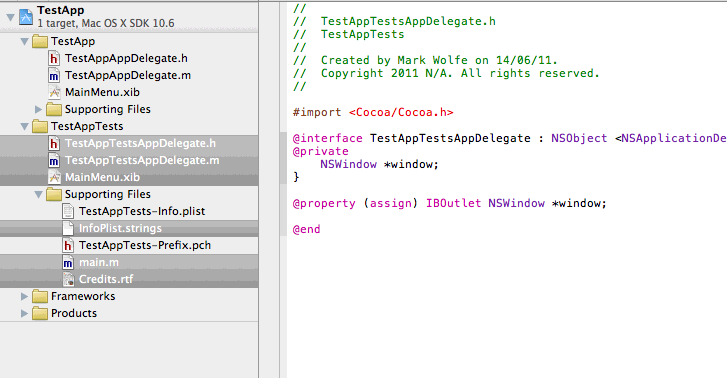Click '1 target, Mac OS X SDK 10.6' text
727x378 pixels.
point(106,23)
